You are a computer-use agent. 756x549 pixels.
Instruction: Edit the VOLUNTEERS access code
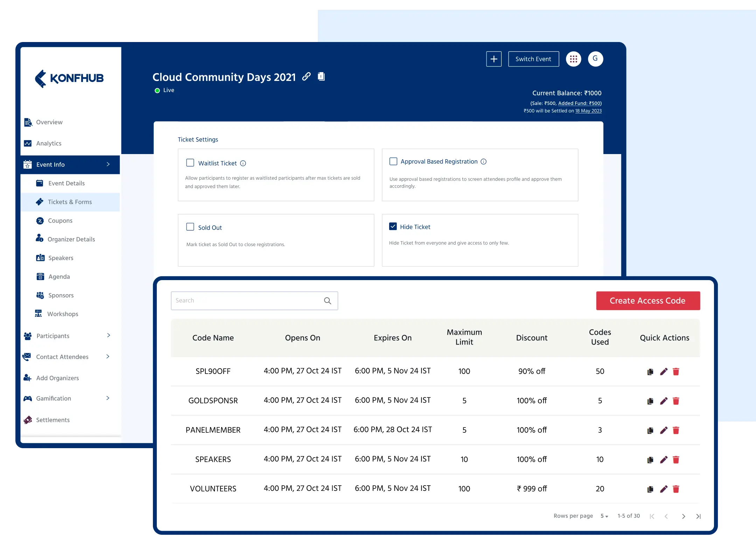pos(664,489)
